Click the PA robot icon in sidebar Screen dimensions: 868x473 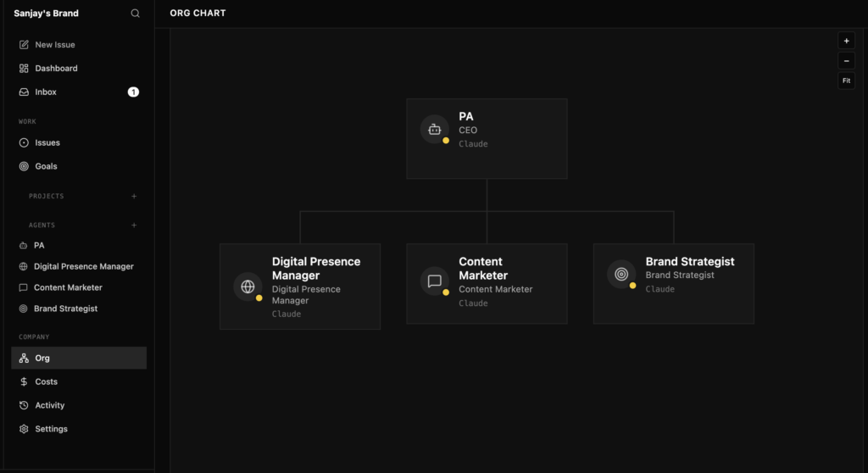23,245
